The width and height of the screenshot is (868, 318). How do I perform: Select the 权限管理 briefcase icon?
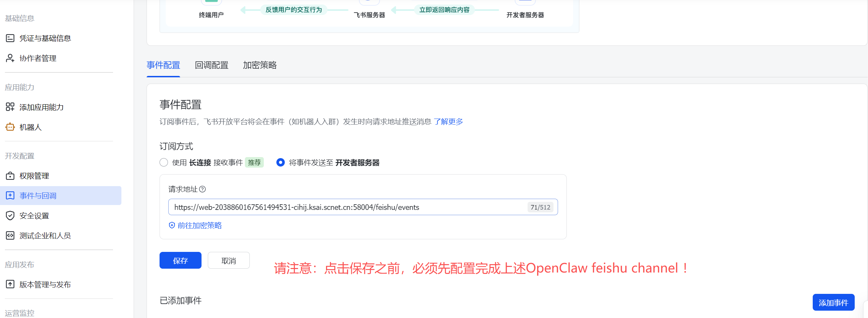pyautogui.click(x=10, y=176)
